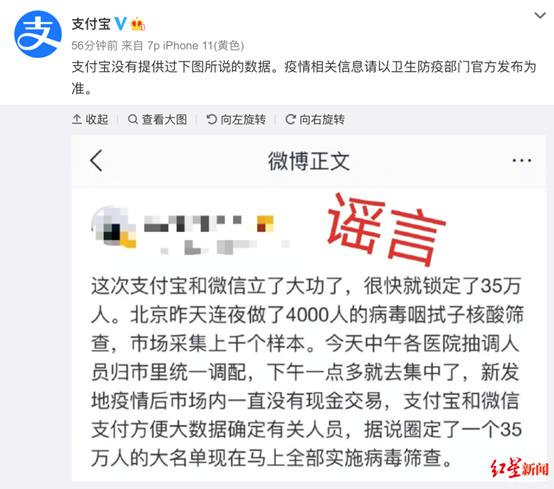Click the 7p iPhone 11(黄色) source link
Screen dimensions: 554x489
coord(196,46)
